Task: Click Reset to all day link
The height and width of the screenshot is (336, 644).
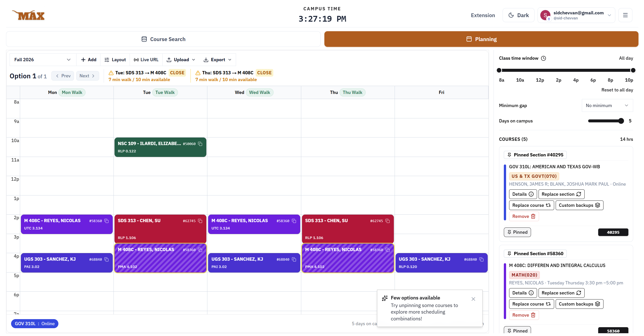Action: click(617, 90)
